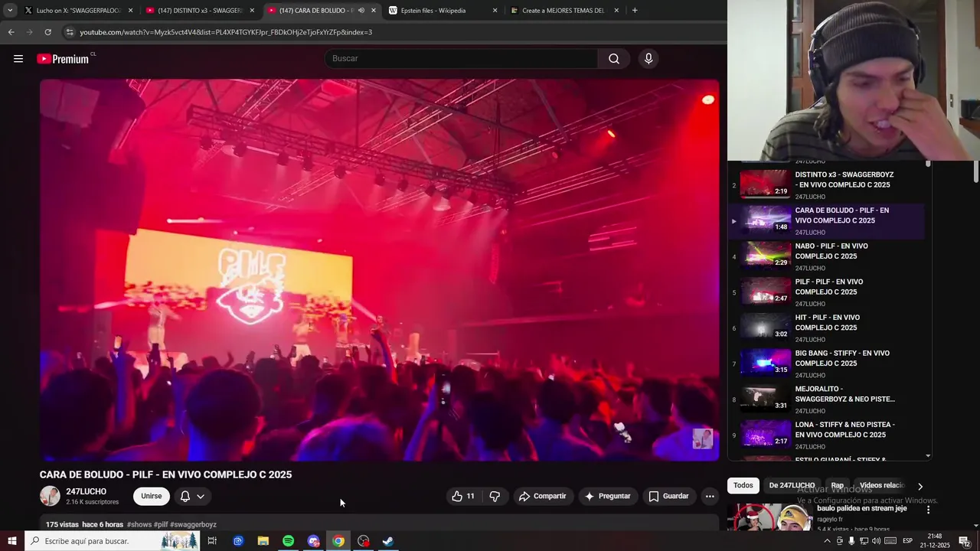Screen dimensions: 980x551
Task: Open File Explorer from the taskbar
Action: pyautogui.click(x=263, y=541)
